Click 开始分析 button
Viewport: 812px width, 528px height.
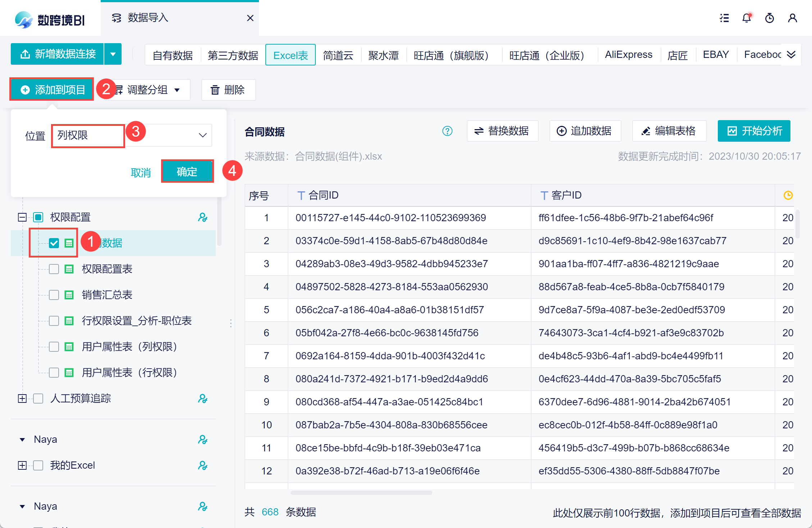(754, 131)
